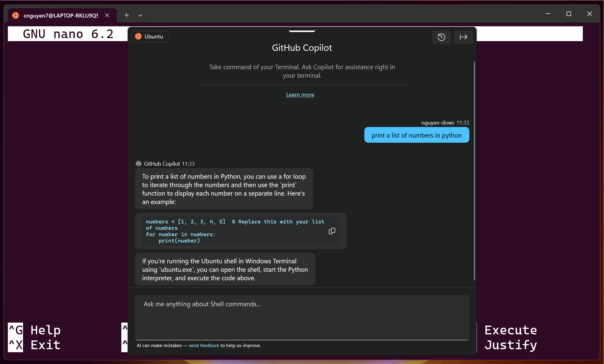
Task: Toggle GNU nano Execute command
Action: click(511, 330)
